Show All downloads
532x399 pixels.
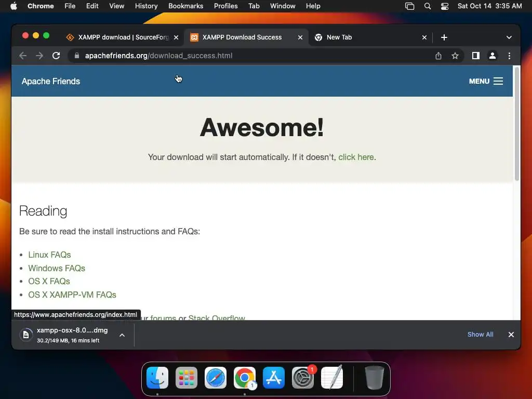click(x=481, y=335)
